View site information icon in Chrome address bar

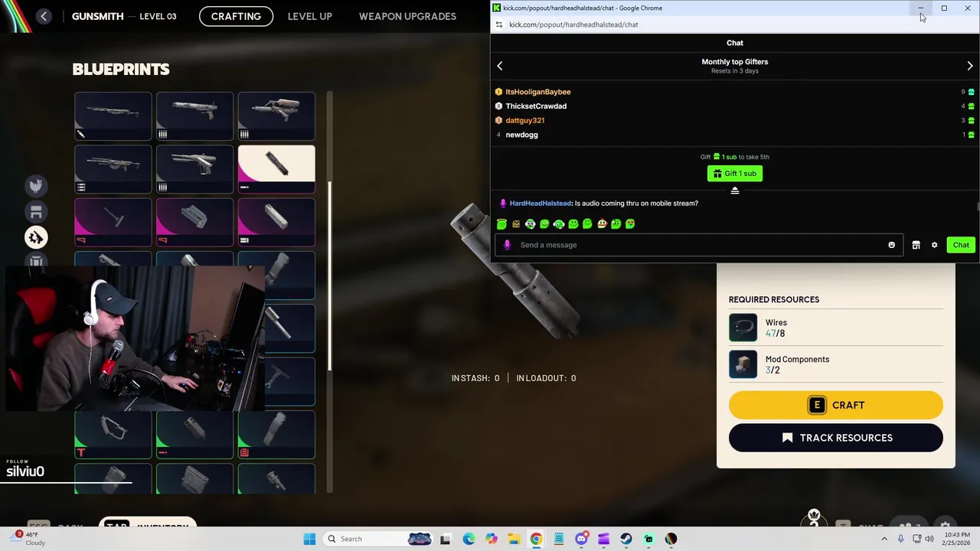pyautogui.click(x=499, y=24)
